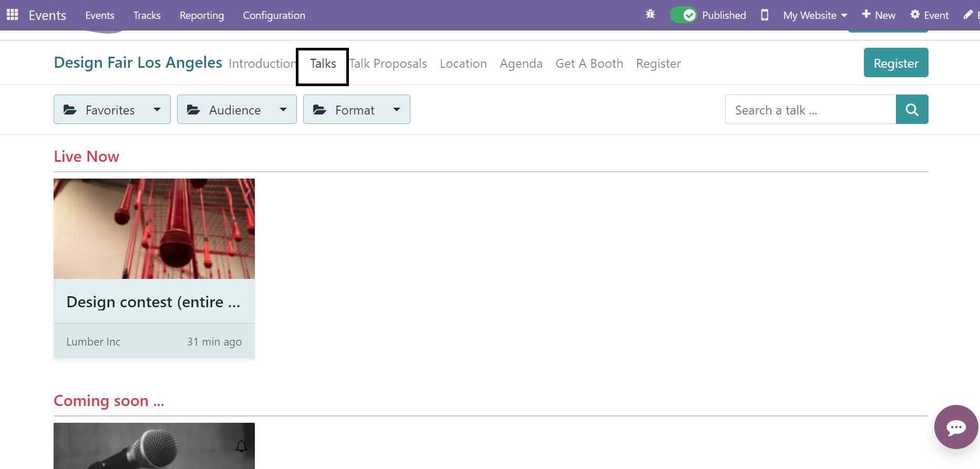Expand the Format filter dropdown
The image size is (980, 469).
click(357, 109)
